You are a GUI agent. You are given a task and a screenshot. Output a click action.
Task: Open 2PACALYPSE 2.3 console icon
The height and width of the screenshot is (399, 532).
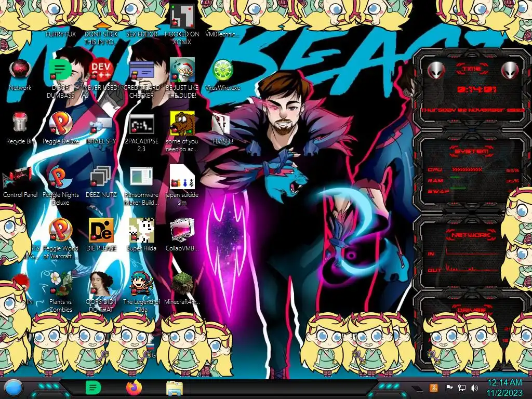tap(141, 124)
